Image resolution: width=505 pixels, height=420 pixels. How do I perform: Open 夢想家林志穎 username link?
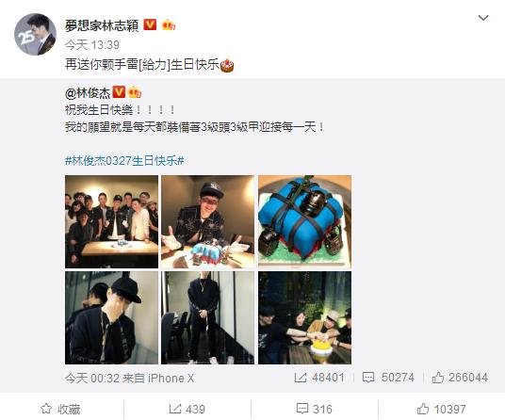[102, 25]
